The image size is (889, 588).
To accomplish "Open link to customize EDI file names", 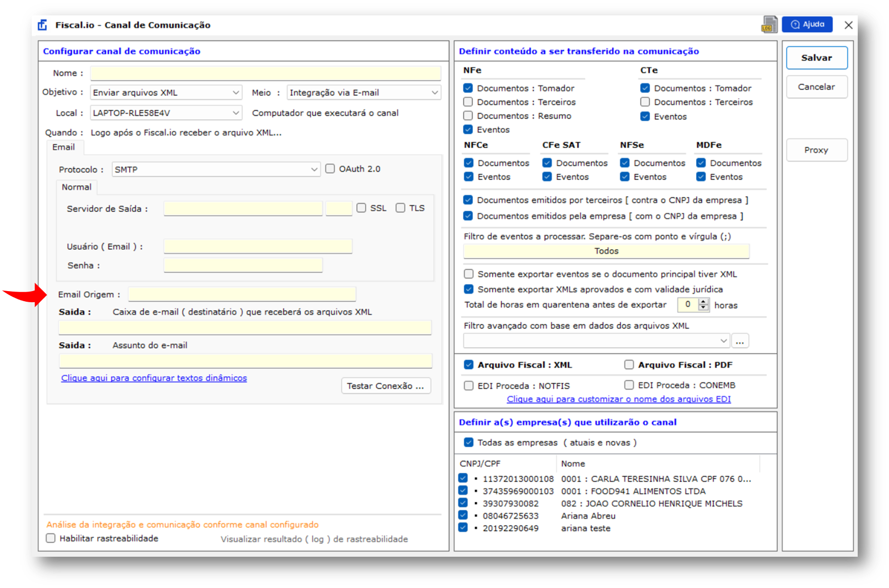I will click(x=619, y=399).
